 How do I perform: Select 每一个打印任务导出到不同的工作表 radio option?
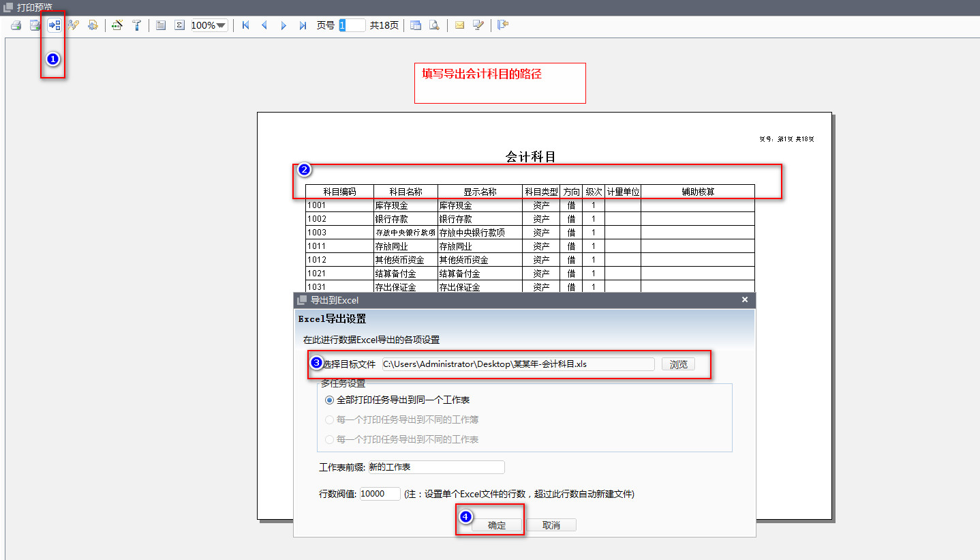(x=330, y=440)
